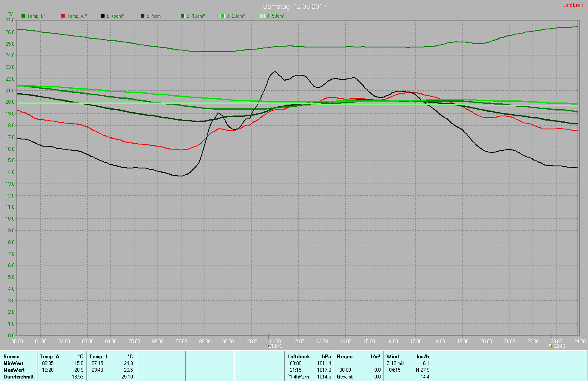The image size is (588, 381).
Task: Click outdoor maximum value 20.9
Action: tap(79, 370)
